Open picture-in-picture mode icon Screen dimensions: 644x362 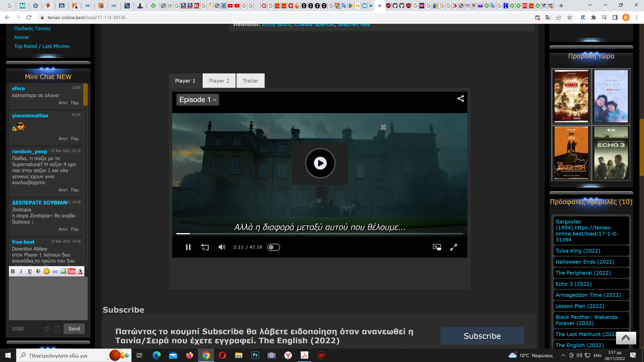coord(437,247)
